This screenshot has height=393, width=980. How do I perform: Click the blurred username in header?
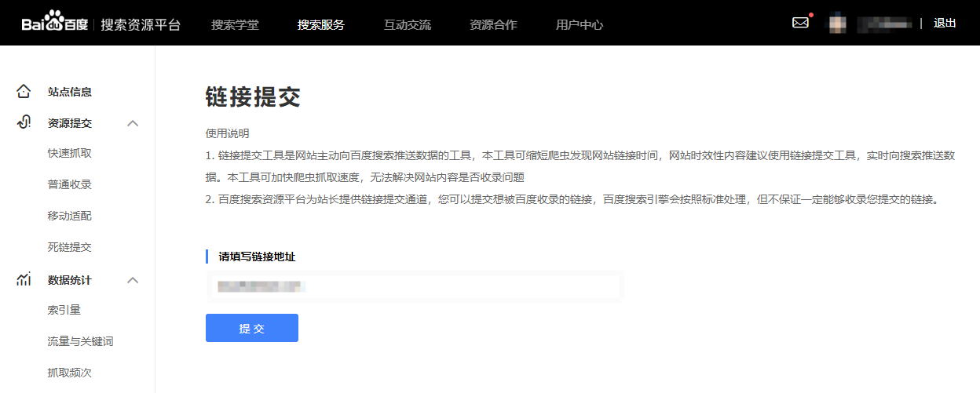pos(885,24)
